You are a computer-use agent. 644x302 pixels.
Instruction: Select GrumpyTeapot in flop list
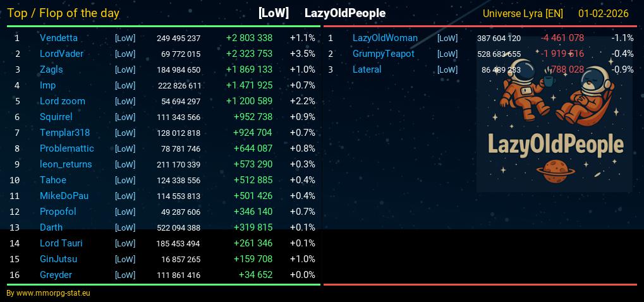pos(383,54)
